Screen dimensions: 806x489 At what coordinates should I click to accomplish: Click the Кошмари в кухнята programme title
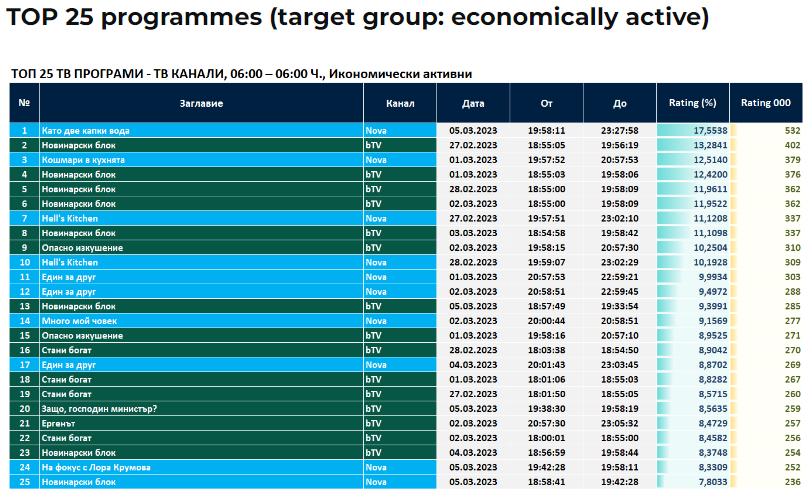click(83, 160)
